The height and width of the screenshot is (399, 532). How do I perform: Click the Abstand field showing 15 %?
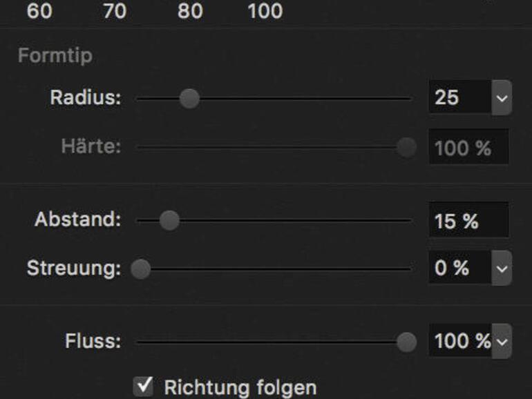pyautogui.click(x=468, y=221)
